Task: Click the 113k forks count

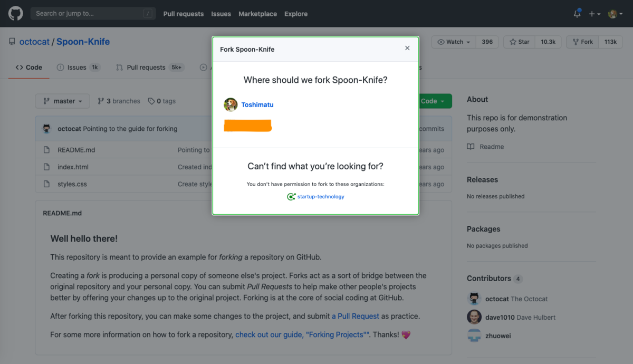Action: tap(611, 42)
